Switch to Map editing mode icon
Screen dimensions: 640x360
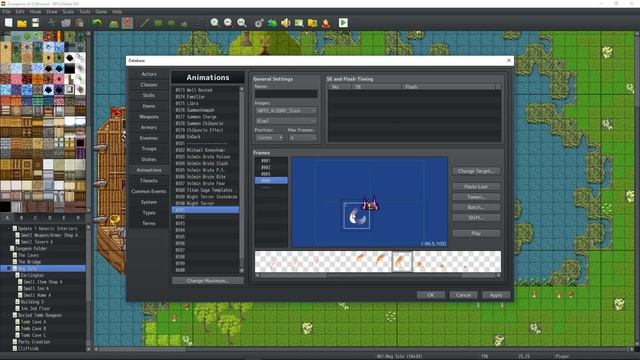[x=114, y=23]
